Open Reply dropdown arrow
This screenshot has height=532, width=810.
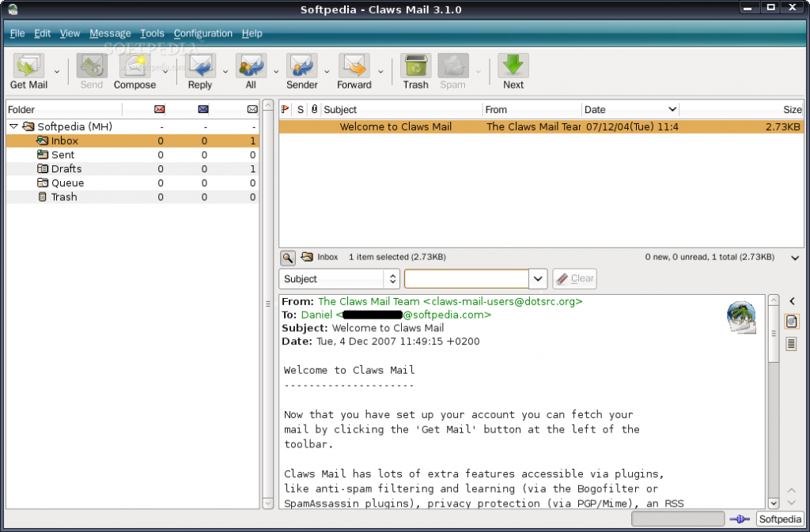[x=225, y=72]
